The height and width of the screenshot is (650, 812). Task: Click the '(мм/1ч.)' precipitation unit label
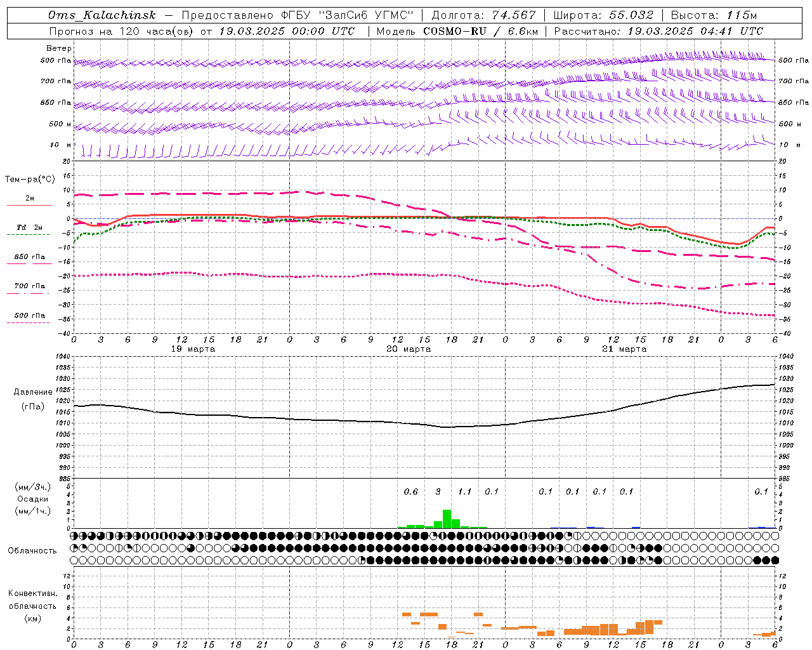point(32,511)
